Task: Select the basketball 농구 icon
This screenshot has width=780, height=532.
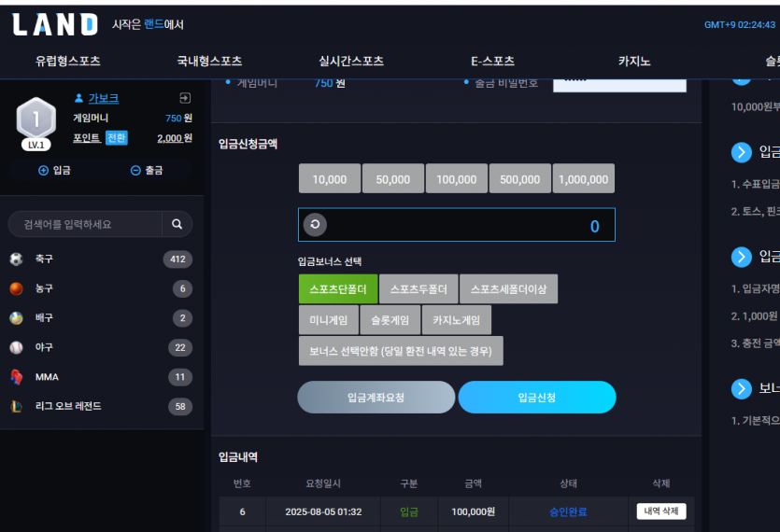Action: pos(17,288)
